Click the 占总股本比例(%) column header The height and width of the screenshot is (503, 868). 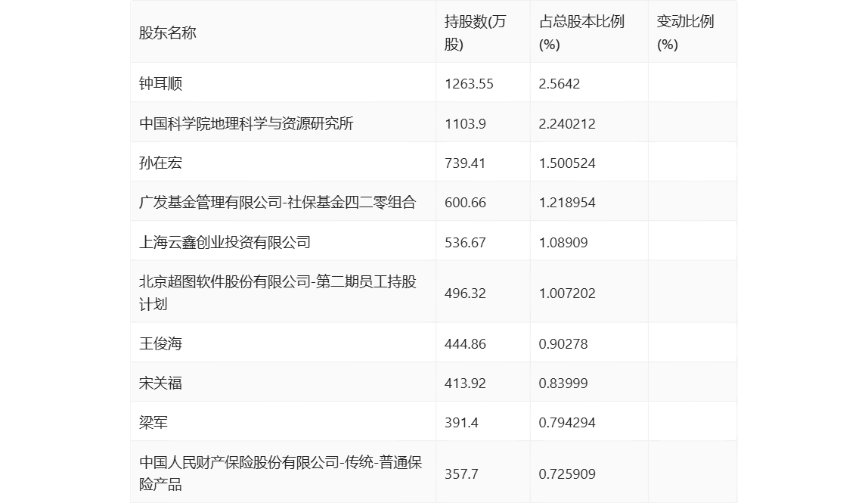coord(581,33)
